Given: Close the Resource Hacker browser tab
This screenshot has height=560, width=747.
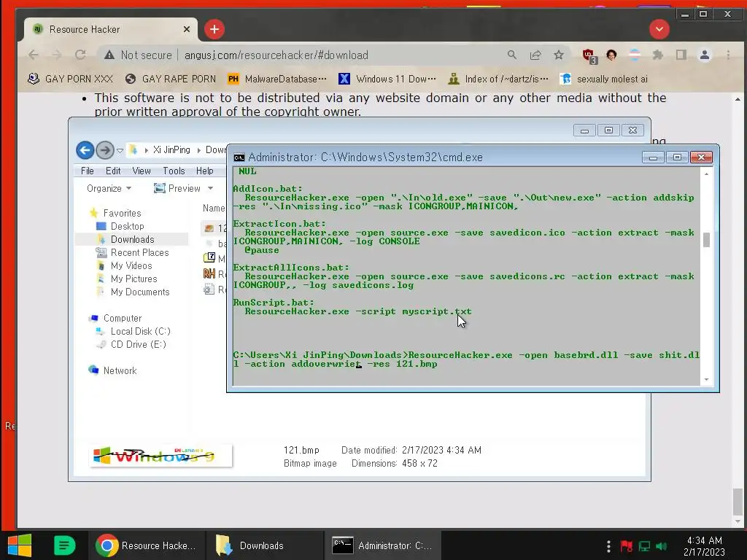Looking at the screenshot, I should (x=187, y=29).
